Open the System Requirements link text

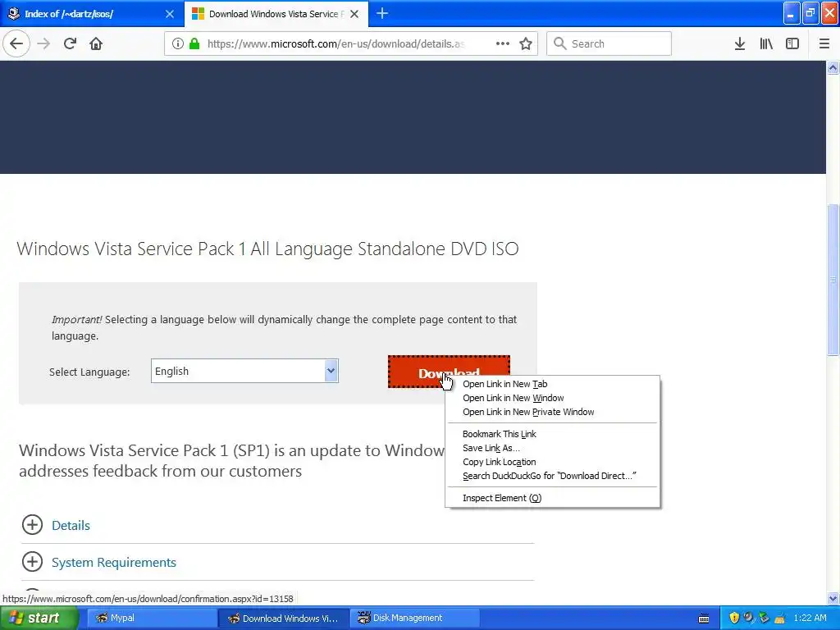coord(113,563)
